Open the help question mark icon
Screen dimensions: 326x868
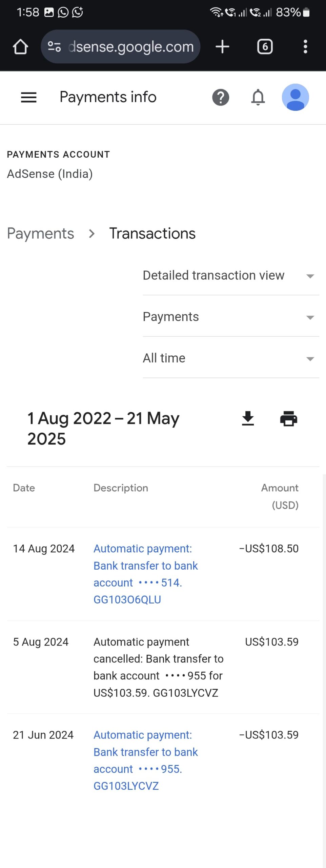pos(221,97)
